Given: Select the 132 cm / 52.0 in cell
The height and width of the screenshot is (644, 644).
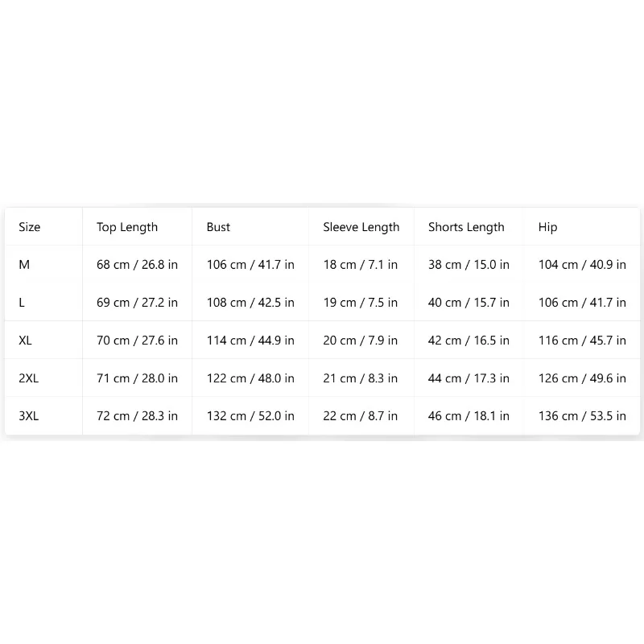Looking at the screenshot, I should [x=250, y=415].
